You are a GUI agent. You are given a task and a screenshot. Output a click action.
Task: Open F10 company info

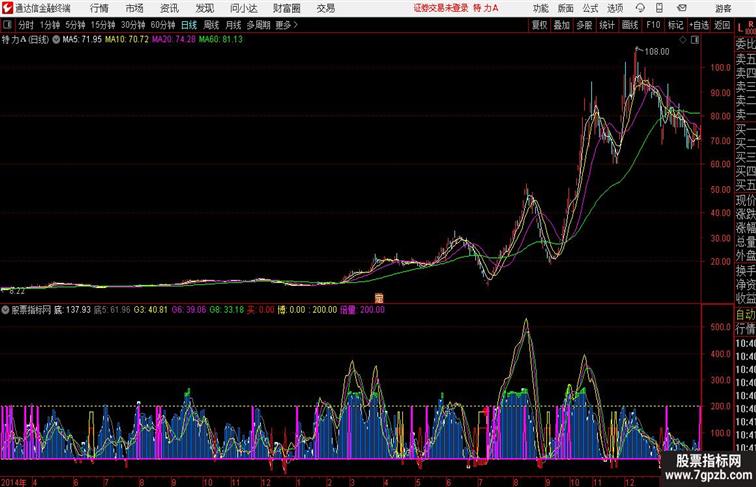coord(653,25)
